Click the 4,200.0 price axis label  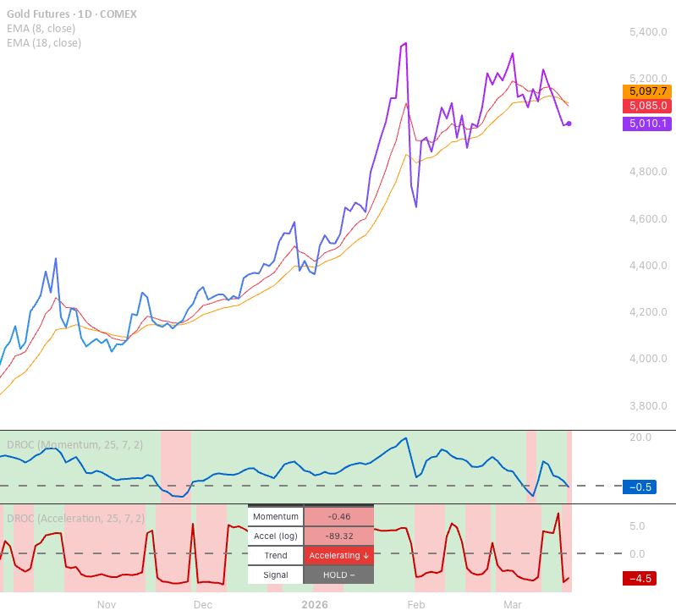(x=648, y=311)
